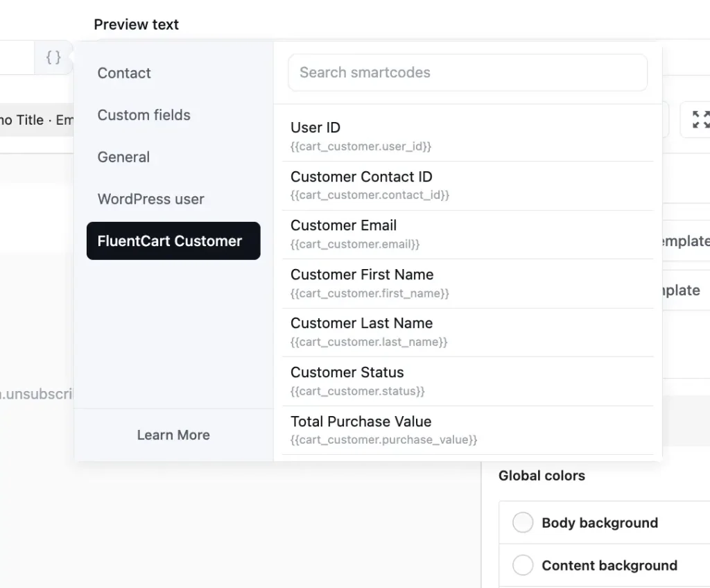Image resolution: width=710 pixels, height=588 pixels.
Task: Insert Customer First Name smartcode
Action: tap(468, 284)
